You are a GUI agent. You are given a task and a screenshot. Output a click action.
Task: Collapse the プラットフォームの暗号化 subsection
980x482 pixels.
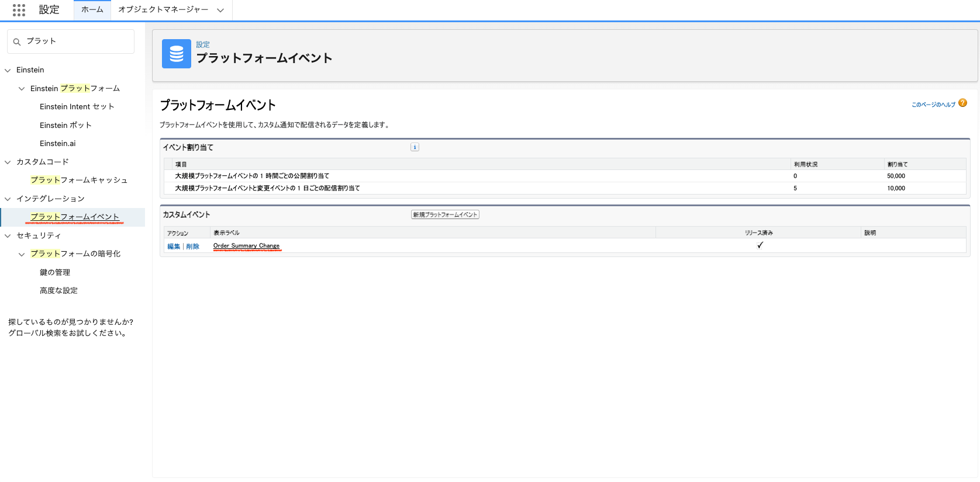[22, 254]
